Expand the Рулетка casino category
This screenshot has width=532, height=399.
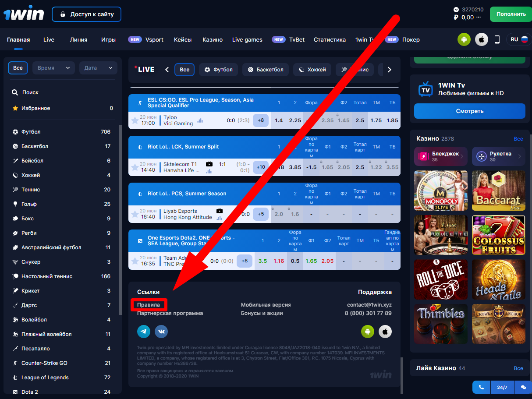coord(499,156)
